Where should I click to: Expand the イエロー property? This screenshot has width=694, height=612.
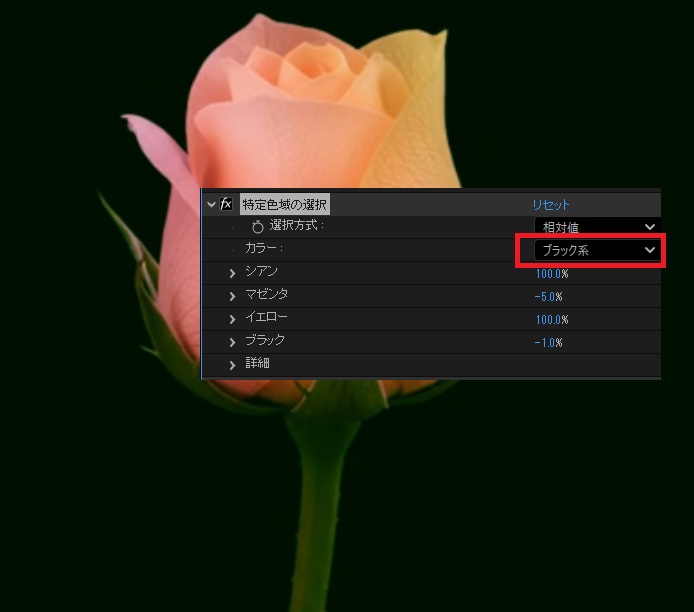click(233, 319)
